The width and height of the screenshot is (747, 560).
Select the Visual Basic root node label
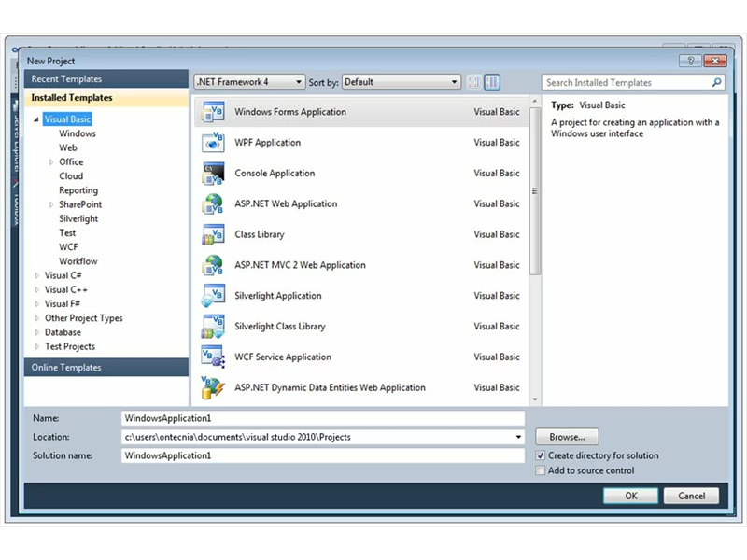(67, 119)
